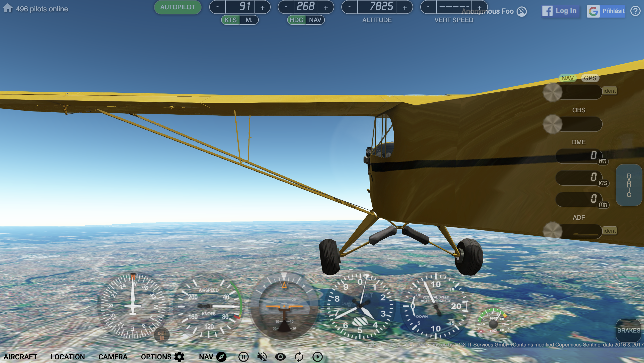Increase the ALTITUDE value with plus
This screenshot has width=644, height=363.
pyautogui.click(x=405, y=7)
